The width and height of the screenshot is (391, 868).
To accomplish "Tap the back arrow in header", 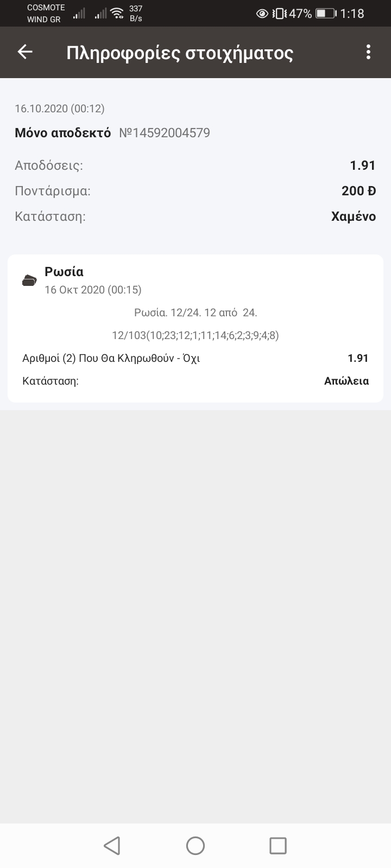I will (25, 52).
